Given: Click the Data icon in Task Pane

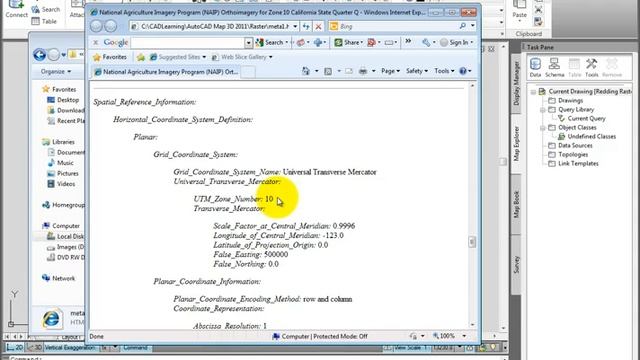Looking at the screenshot, I should 535,67.
